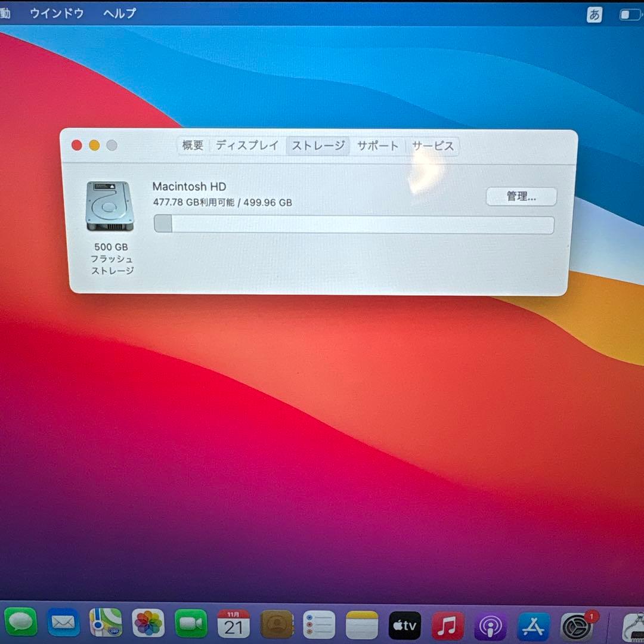Switch to the 概要 (Overview) tab
The image size is (644, 644).
(x=192, y=145)
